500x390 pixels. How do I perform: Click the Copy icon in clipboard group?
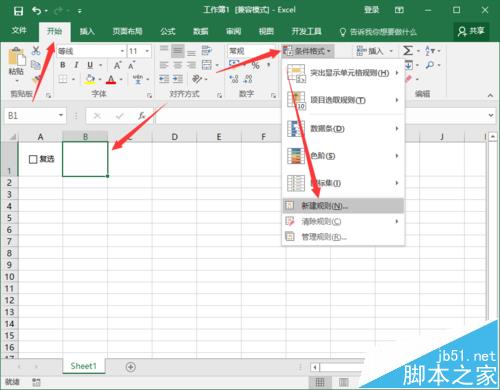(36, 65)
